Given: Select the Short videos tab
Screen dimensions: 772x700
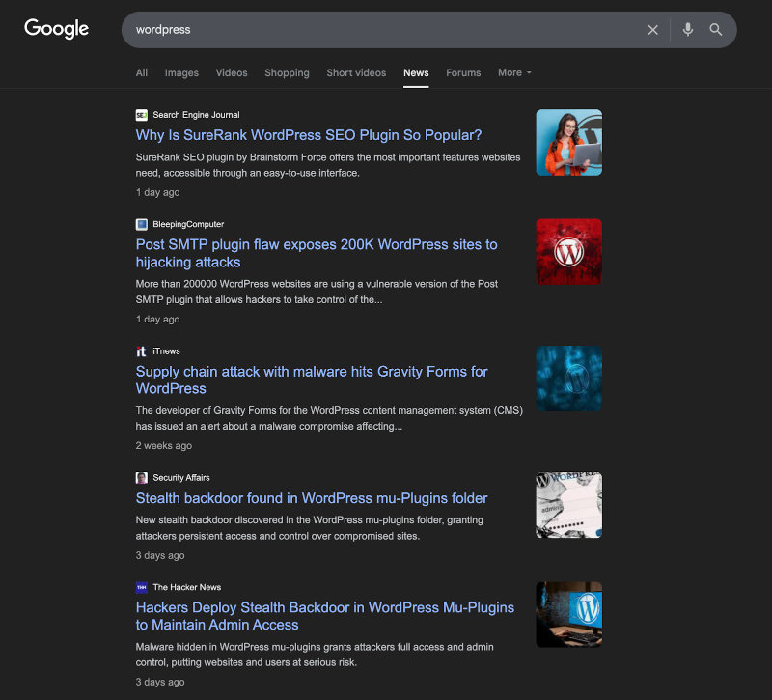Looking at the screenshot, I should pyautogui.click(x=356, y=73).
